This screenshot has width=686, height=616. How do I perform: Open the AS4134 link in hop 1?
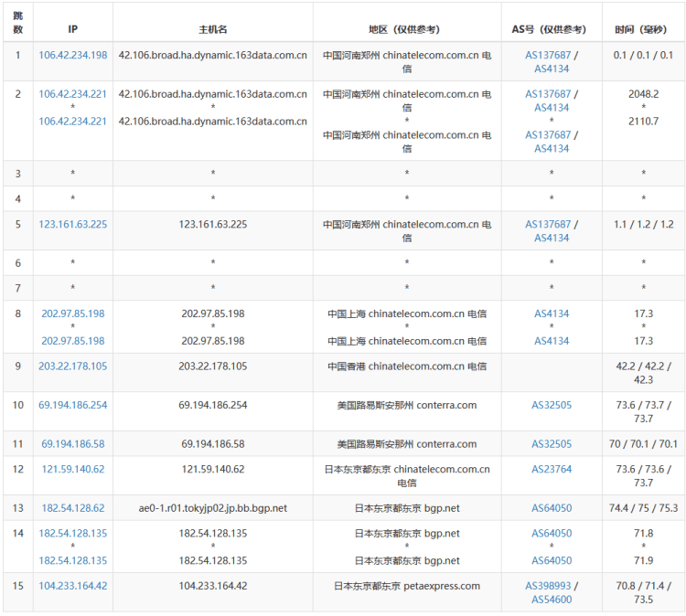552,69
